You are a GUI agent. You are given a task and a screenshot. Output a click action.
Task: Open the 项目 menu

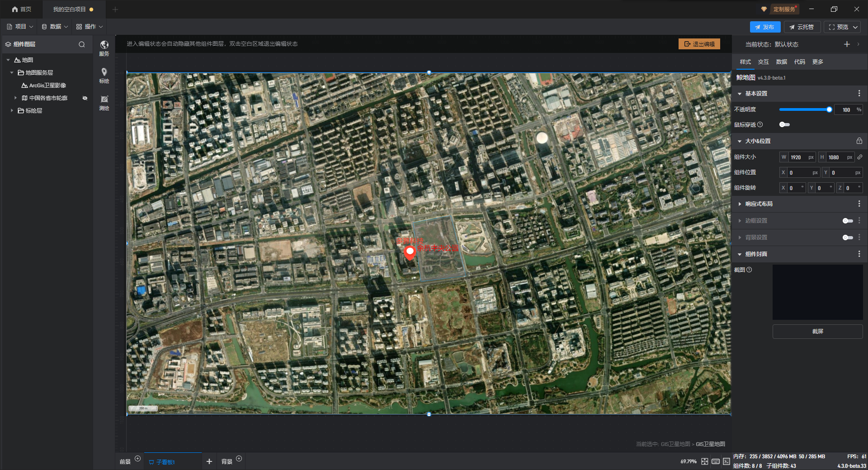pos(20,27)
